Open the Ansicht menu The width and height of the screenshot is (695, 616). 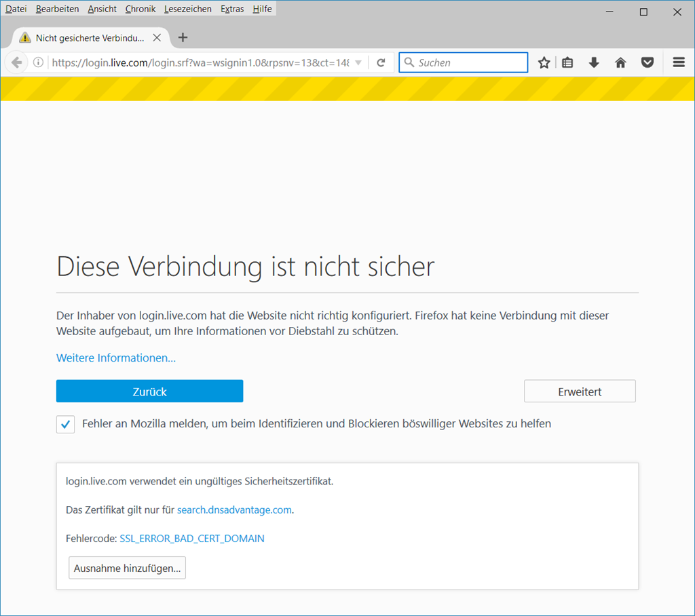pyautogui.click(x=102, y=9)
